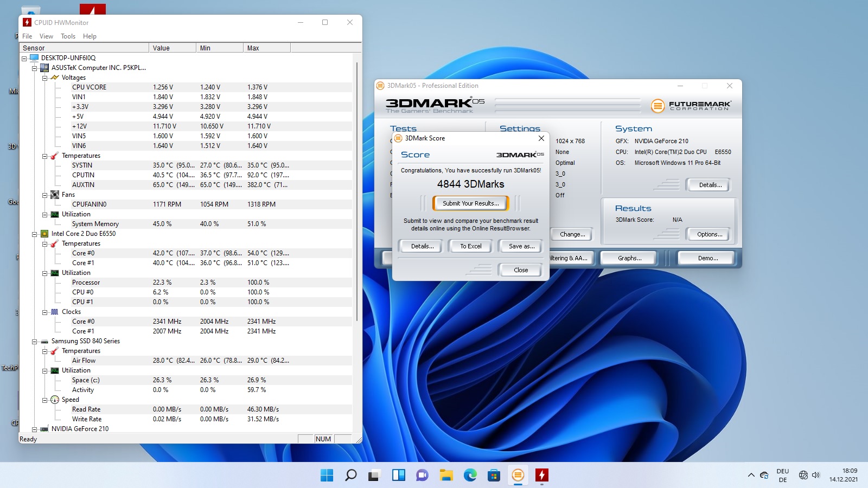The height and width of the screenshot is (488, 868).
Task: Open the Windows Start menu
Action: click(327, 476)
